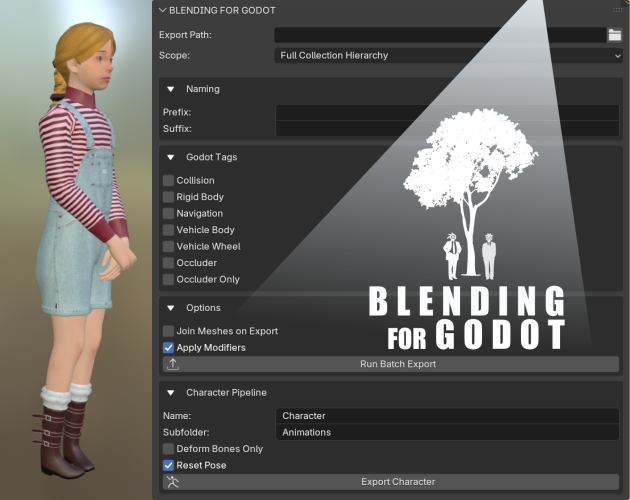The image size is (630, 500).
Task: Click the Export Path input field
Action: (x=440, y=35)
